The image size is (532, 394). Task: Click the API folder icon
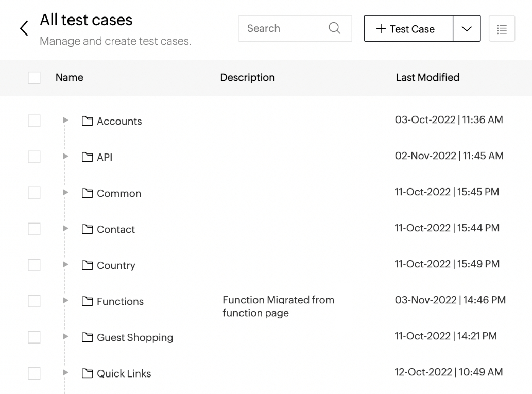pos(88,157)
